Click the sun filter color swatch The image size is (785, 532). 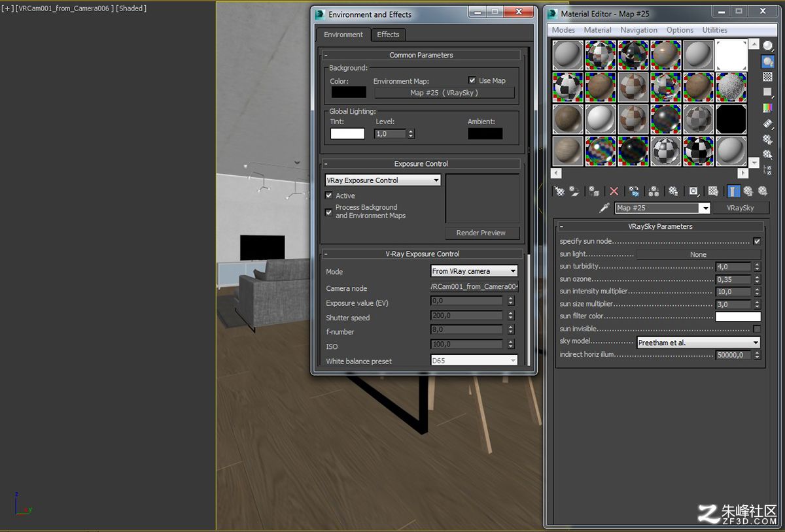click(x=738, y=316)
